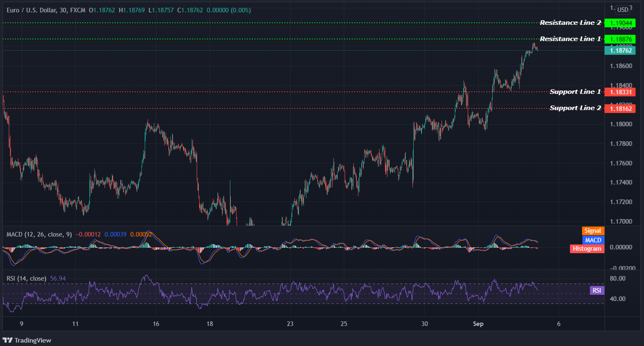Image resolution: width=644 pixels, height=346 pixels.
Task: Click the RSI 40.00 axis label
Action: (617, 298)
